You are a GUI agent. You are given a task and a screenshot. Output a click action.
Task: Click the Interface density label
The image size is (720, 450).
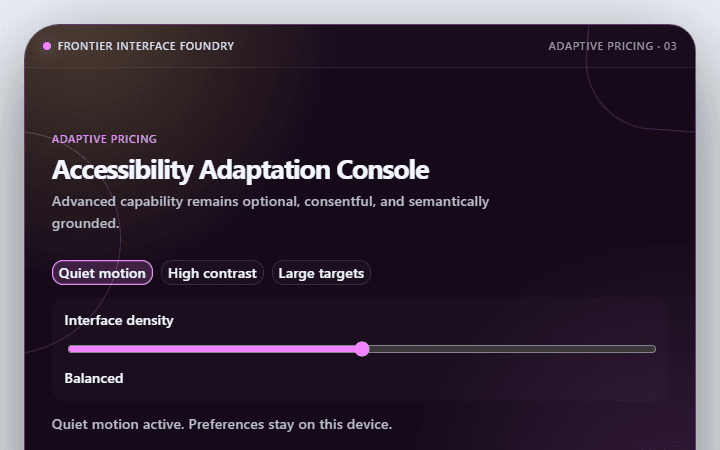119,320
